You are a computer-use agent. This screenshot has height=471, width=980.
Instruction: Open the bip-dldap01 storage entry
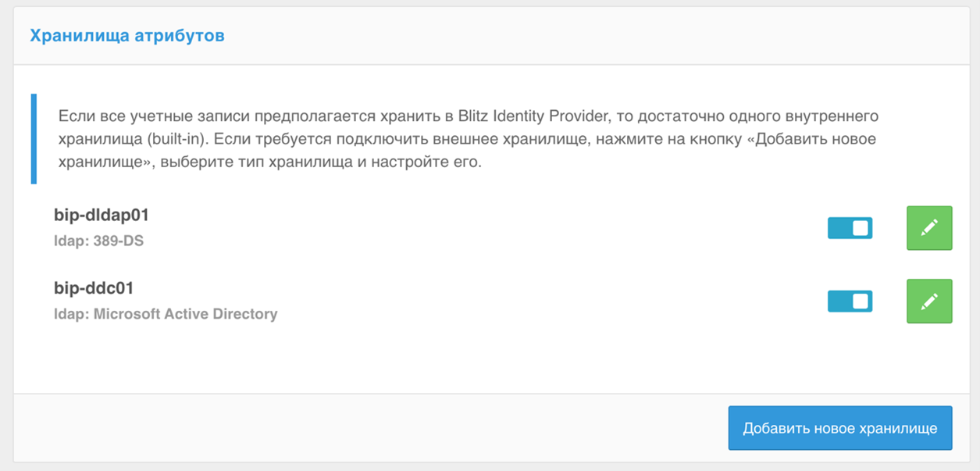pos(102,215)
